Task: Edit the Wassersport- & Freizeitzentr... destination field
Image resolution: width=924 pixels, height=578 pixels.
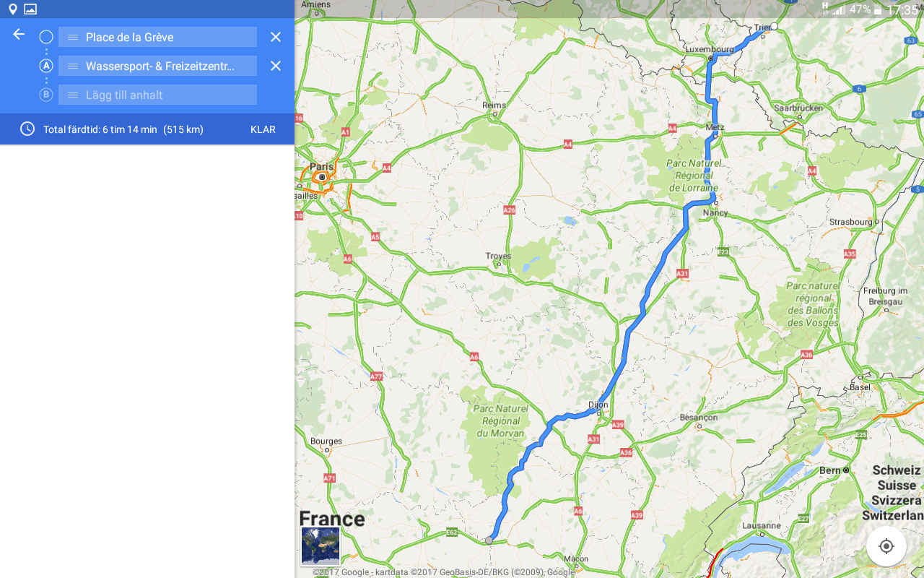Action: tap(157, 66)
